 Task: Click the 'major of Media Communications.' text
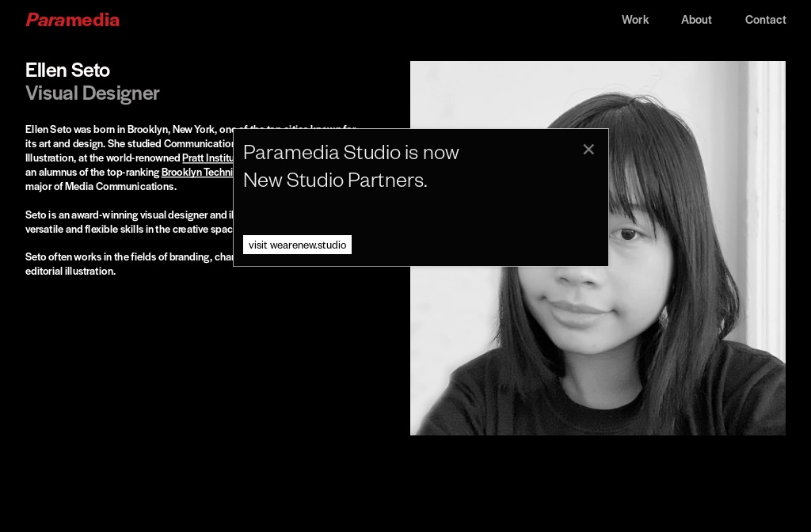(101, 187)
